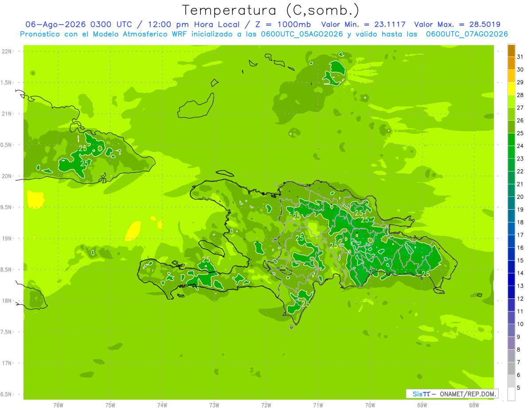Click the '06-Ago-2026 0300 UTC' timestamp
The width and height of the screenshot is (532, 411).
pos(78,24)
